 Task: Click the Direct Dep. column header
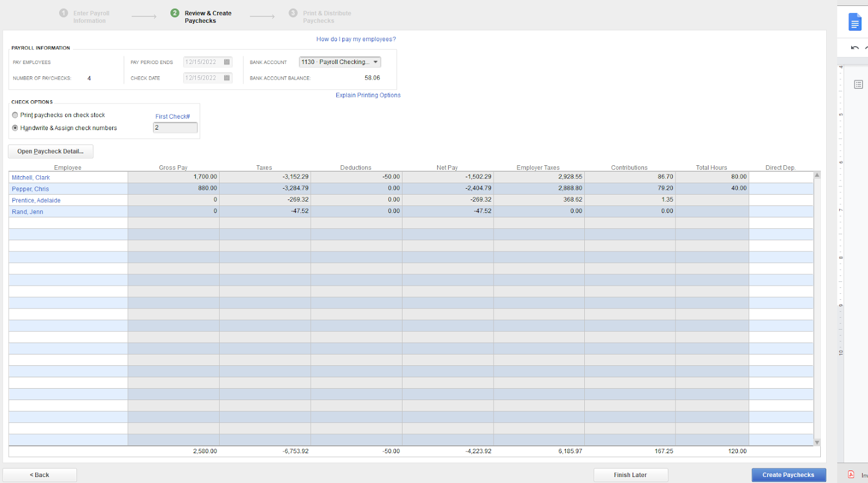[x=781, y=168]
